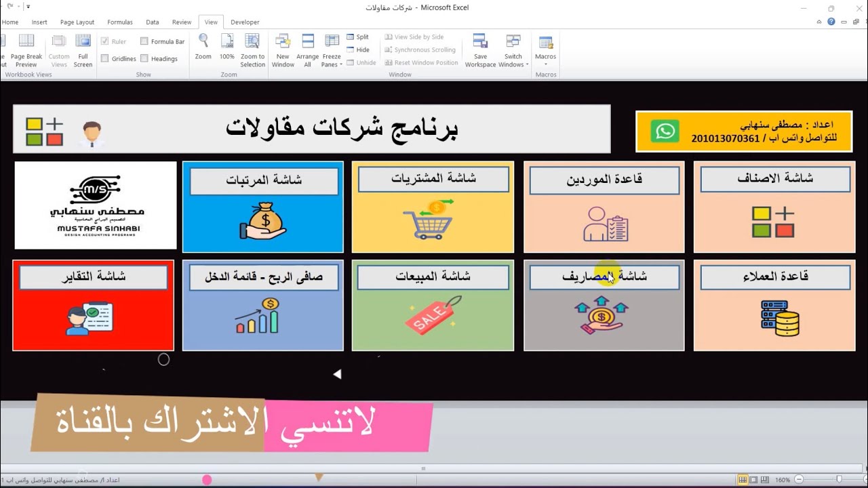This screenshot has height=488, width=868.
Task: Click the zoom slider handle in status bar
Action: [840, 480]
